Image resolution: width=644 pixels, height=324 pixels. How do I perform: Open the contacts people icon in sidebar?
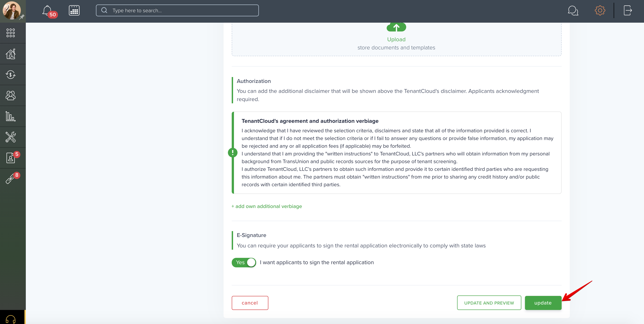(10, 95)
